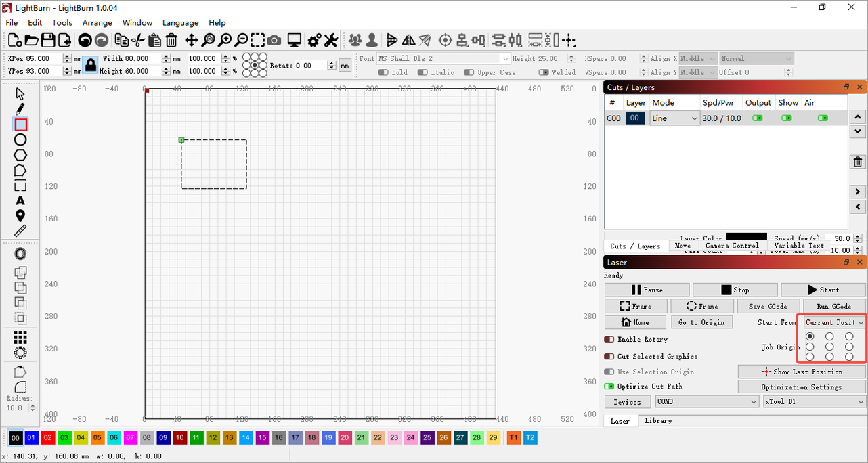Click the Delete trash icon in toolbar
Image resolution: width=868 pixels, height=463 pixels.
(171, 41)
